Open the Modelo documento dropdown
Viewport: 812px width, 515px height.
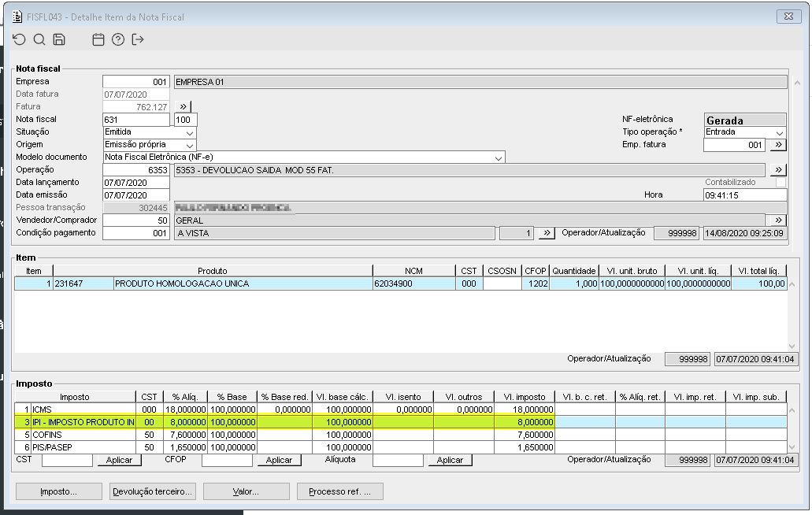[x=499, y=157]
